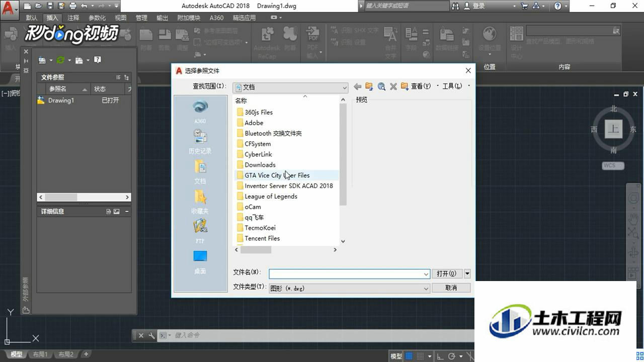Click the New drawing quick-access icon

tap(28, 6)
